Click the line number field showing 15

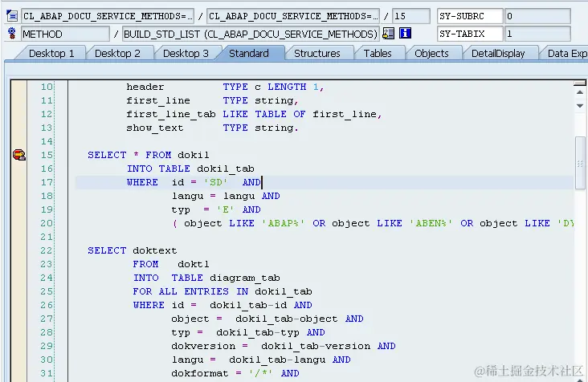point(411,16)
